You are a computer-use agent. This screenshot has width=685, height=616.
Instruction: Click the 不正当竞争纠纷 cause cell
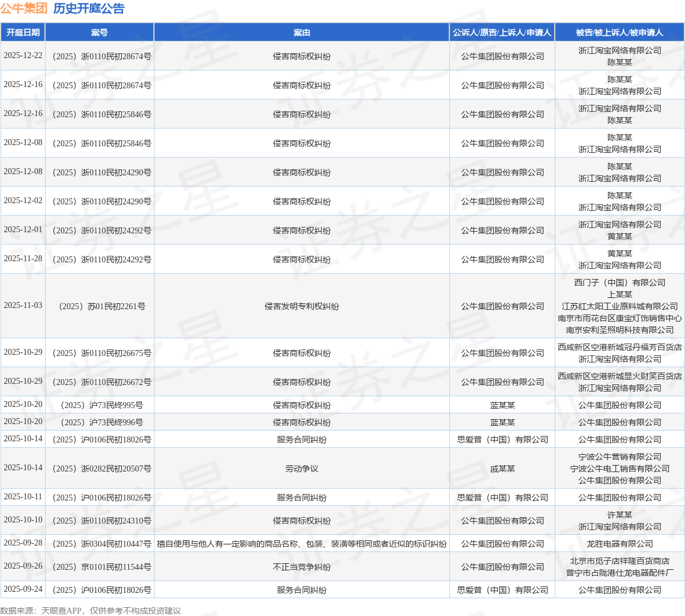pyautogui.click(x=302, y=567)
